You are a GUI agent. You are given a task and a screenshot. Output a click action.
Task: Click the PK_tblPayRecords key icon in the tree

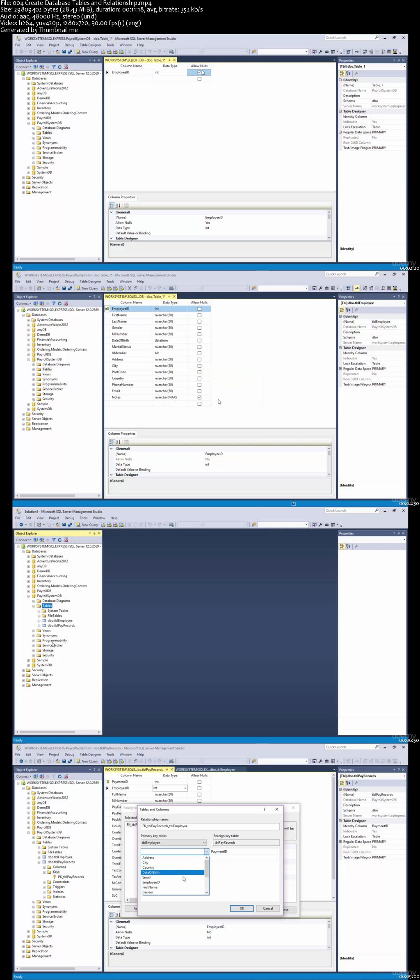[54, 877]
